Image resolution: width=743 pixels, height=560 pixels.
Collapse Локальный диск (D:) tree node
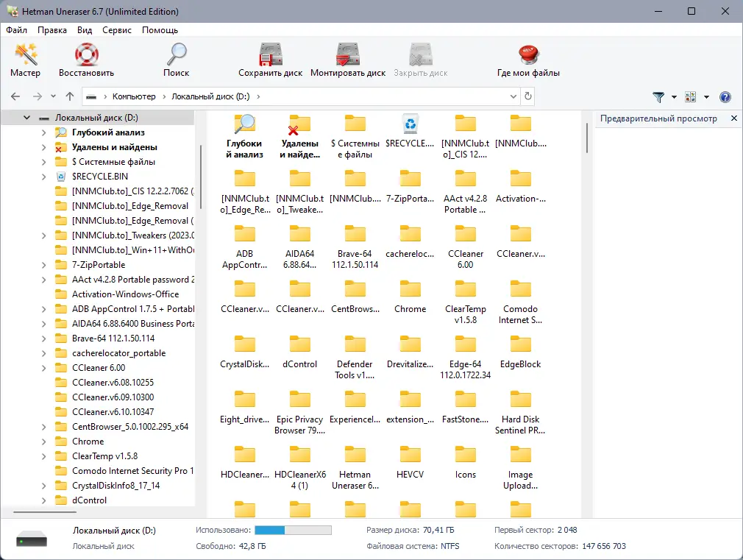click(x=26, y=118)
